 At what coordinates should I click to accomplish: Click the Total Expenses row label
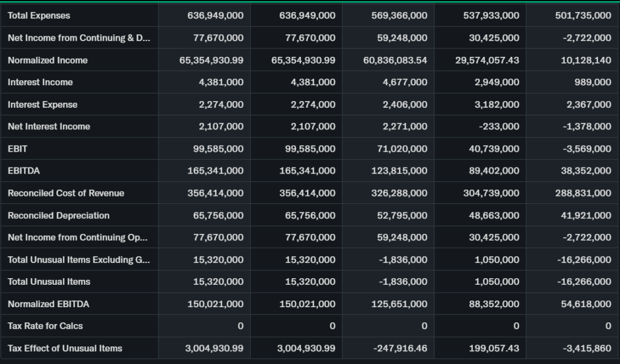click(39, 16)
